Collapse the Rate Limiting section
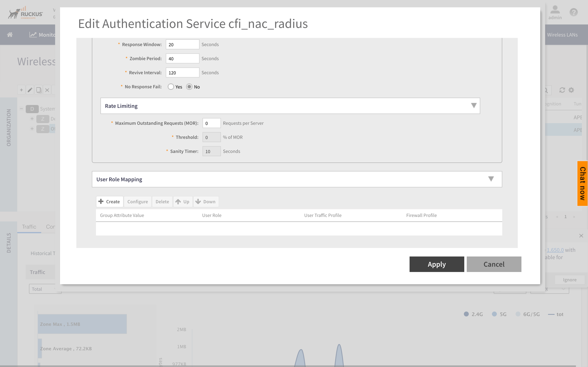This screenshot has width=588, height=367. pos(473,106)
